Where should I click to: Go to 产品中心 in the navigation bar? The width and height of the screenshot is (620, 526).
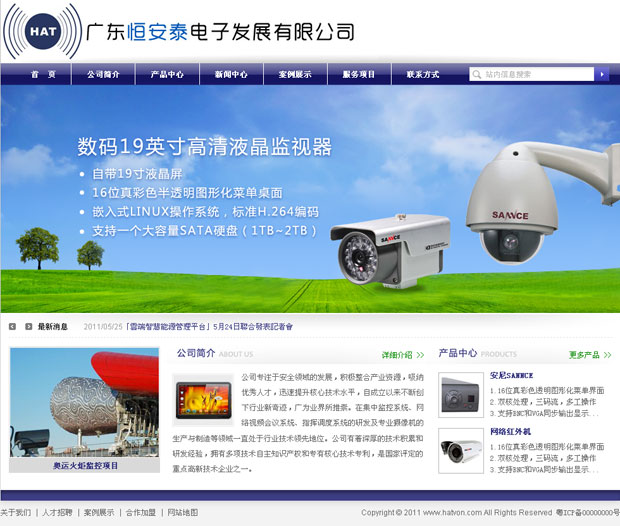point(167,75)
